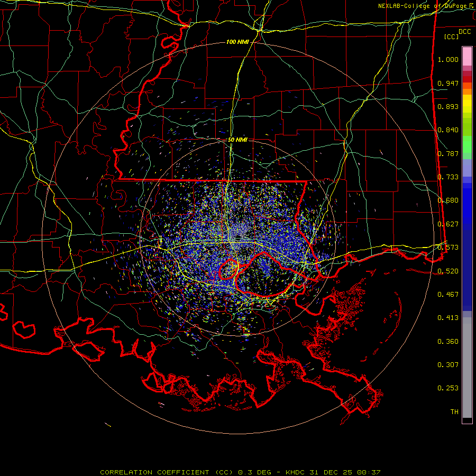Image resolution: width=476 pixels, height=476 pixels.
Task: Select the 0.360 scale value
Action: pyautogui.click(x=448, y=342)
